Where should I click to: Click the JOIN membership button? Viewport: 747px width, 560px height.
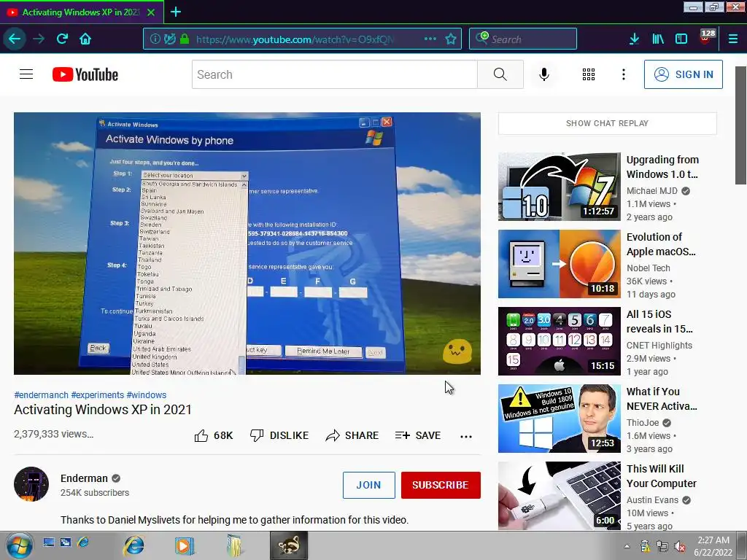[x=368, y=485]
